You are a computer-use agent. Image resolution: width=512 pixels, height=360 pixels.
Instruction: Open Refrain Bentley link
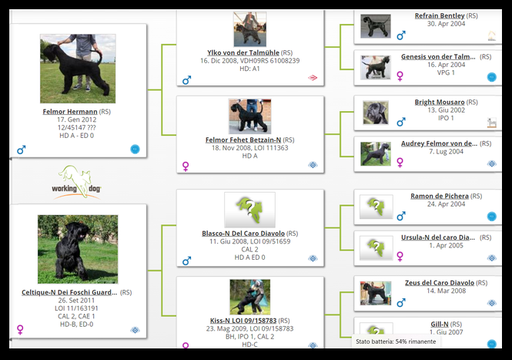439,16
